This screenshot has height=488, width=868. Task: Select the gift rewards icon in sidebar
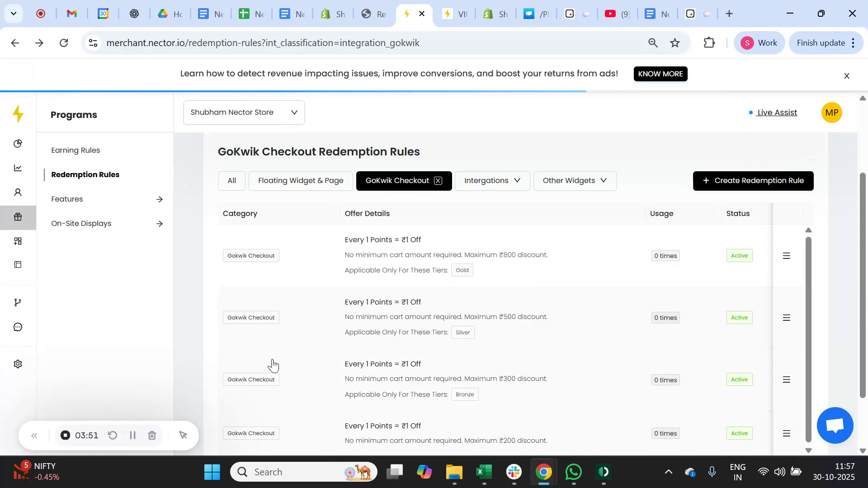tap(18, 217)
